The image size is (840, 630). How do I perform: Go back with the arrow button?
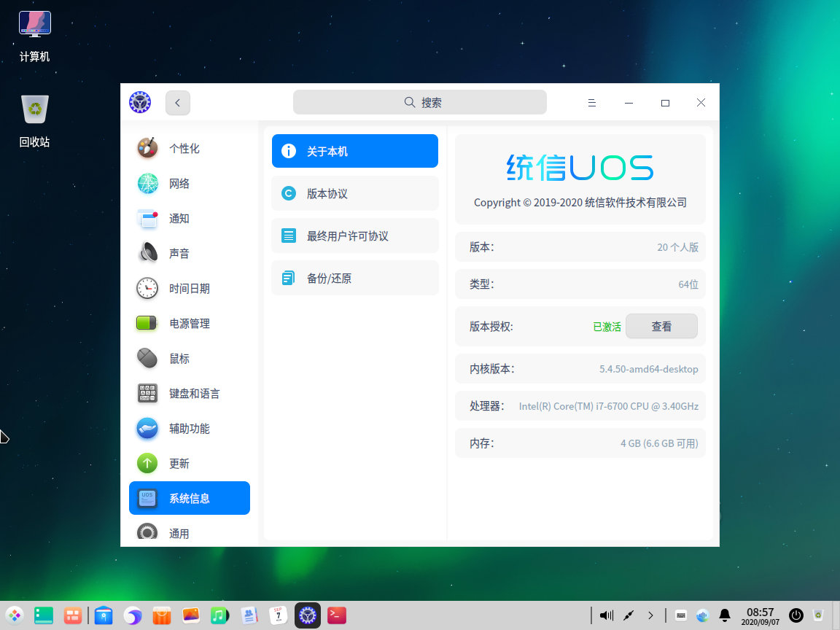178,103
